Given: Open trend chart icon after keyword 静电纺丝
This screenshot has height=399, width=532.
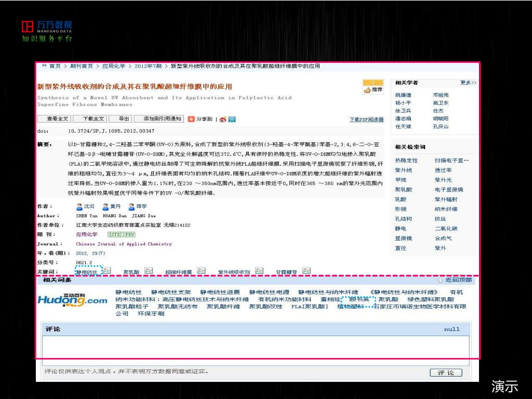Looking at the screenshot, I should [107, 271].
